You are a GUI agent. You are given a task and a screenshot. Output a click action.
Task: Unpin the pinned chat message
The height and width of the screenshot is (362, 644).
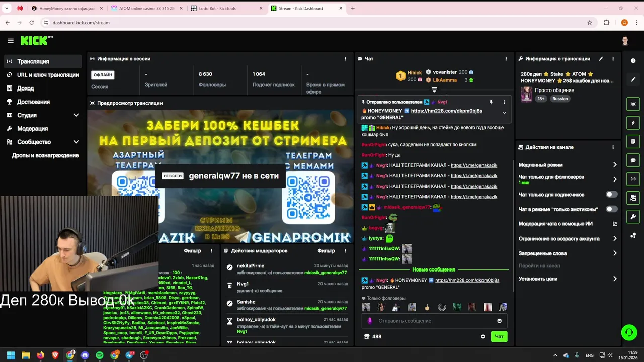click(491, 102)
